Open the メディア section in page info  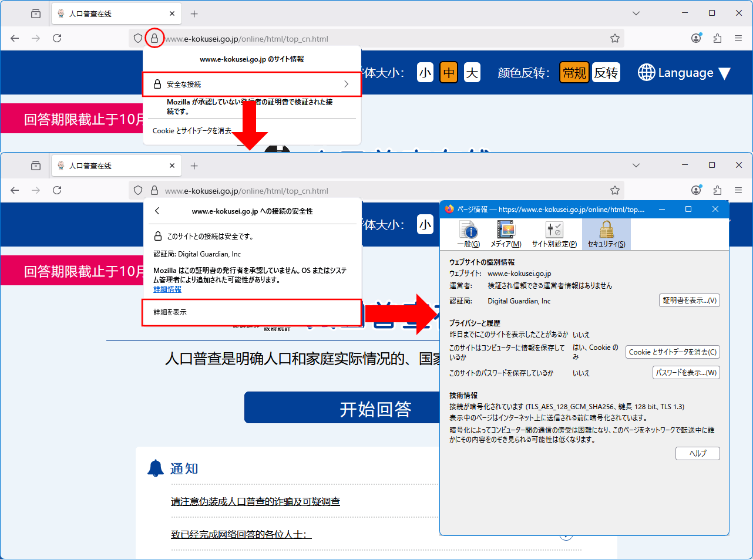pyautogui.click(x=506, y=234)
